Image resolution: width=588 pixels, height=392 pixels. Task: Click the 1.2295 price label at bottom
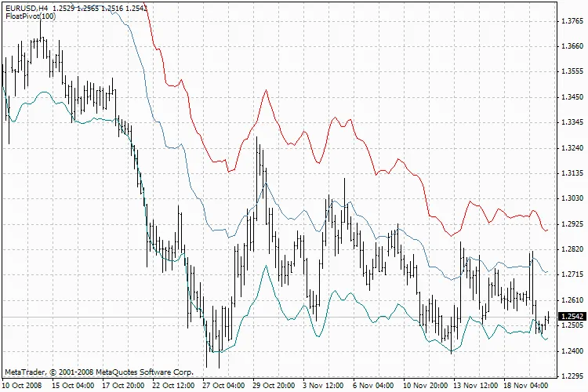coord(572,376)
